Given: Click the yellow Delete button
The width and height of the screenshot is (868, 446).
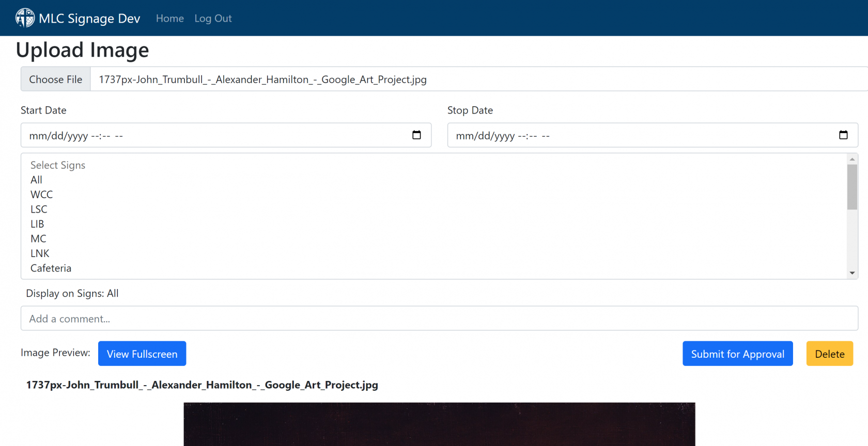Looking at the screenshot, I should 830,354.
